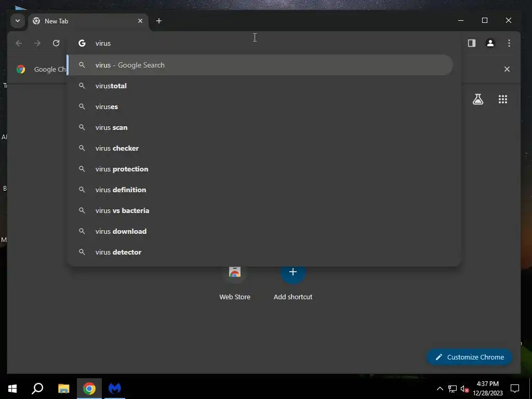
Task: Open the Google apps grid
Action: click(x=503, y=99)
